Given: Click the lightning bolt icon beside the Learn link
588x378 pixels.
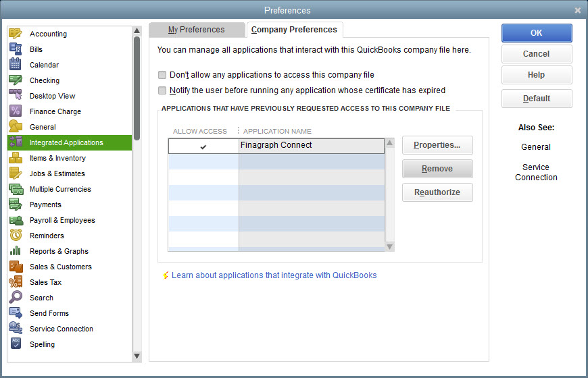Looking at the screenshot, I should click(x=166, y=275).
